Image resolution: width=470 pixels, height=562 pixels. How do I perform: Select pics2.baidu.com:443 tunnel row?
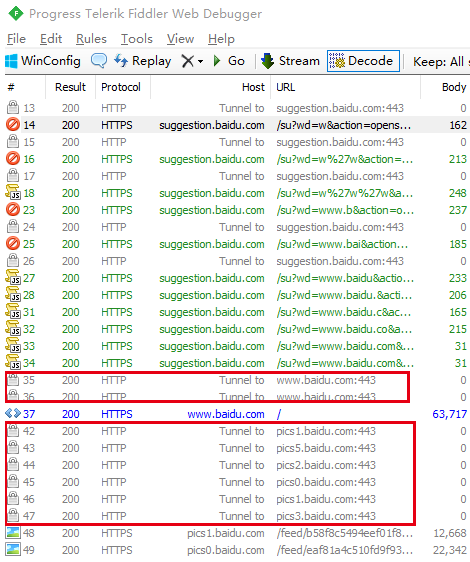coord(237,465)
